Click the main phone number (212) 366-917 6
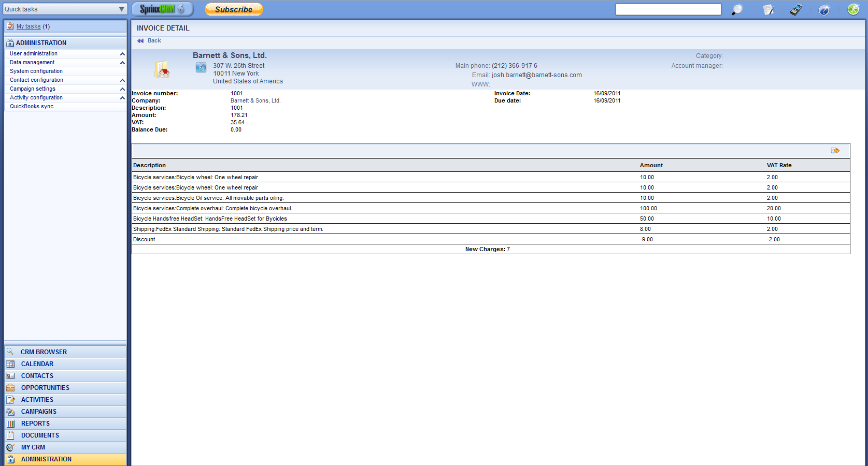The image size is (868, 466). coord(515,66)
